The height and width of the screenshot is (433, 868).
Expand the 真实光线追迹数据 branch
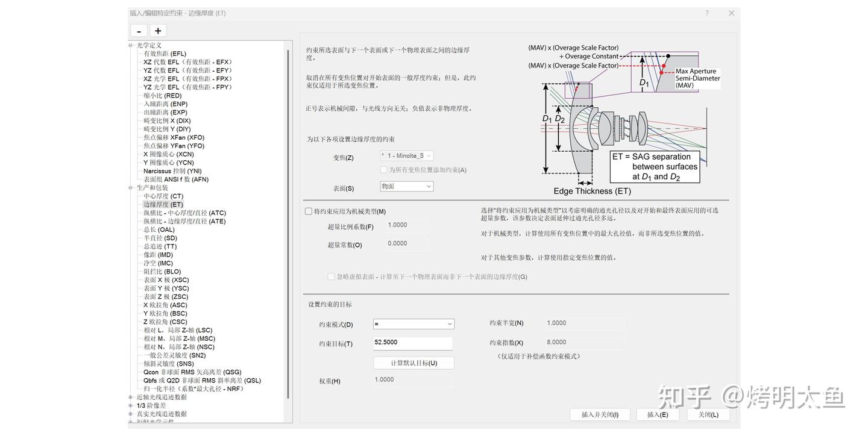pos(130,413)
